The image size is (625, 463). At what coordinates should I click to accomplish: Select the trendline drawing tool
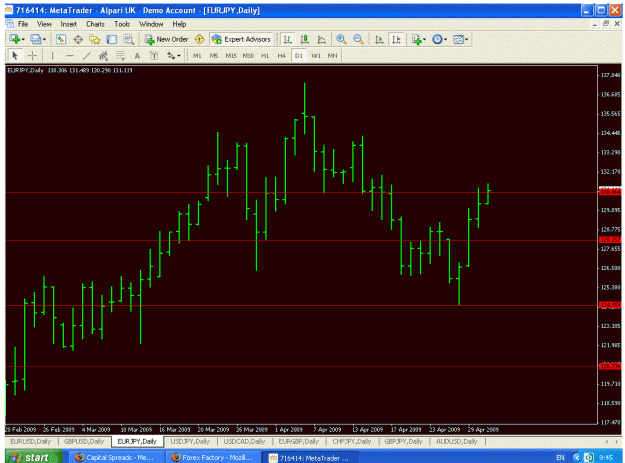86,56
